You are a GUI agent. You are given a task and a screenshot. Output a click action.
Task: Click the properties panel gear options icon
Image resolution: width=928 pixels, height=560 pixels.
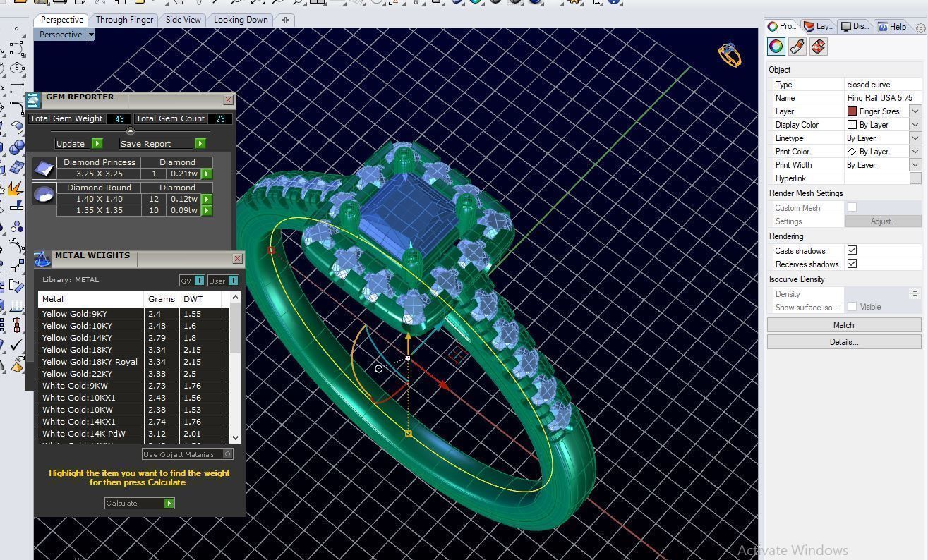pos(920,28)
